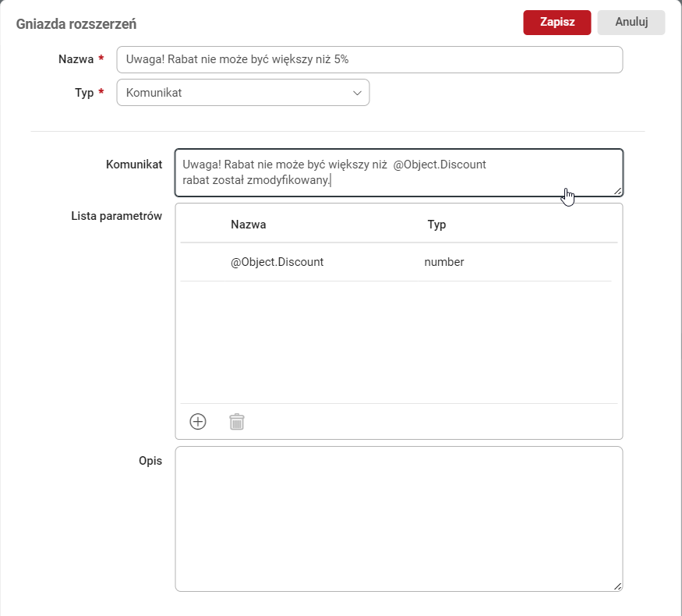Click the 'number' type cell in parameter row

pyautogui.click(x=444, y=262)
